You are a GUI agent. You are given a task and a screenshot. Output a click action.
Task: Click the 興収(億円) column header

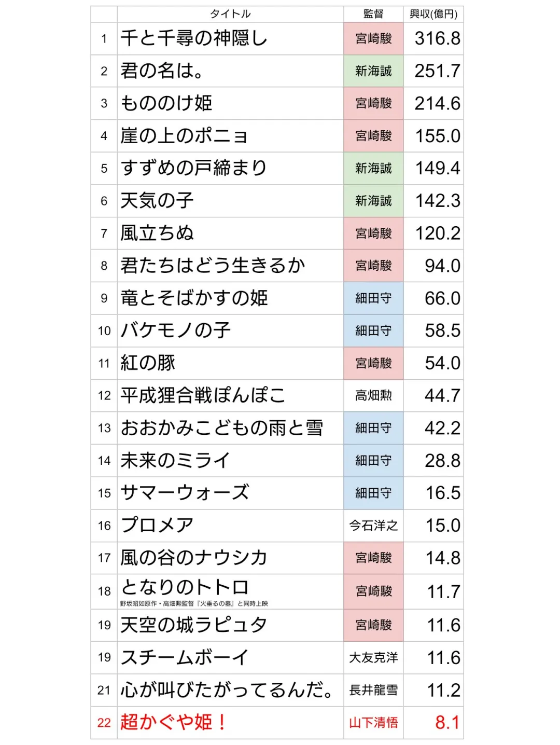click(433, 14)
